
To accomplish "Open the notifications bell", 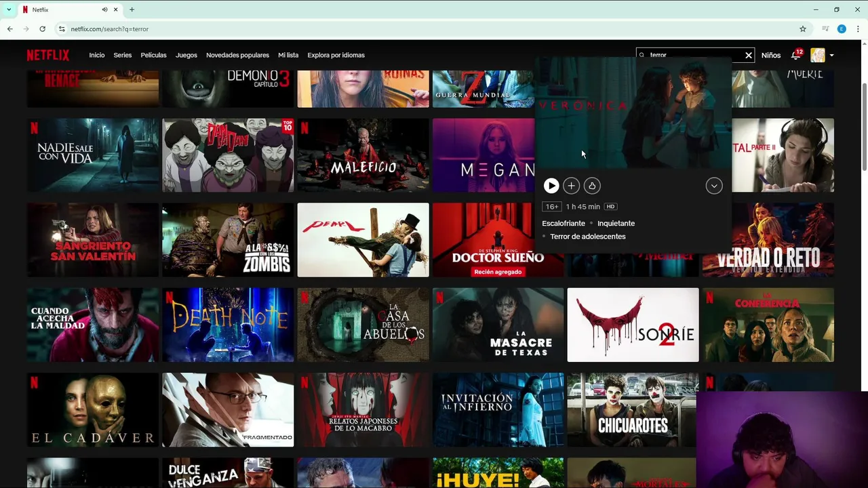I will click(x=796, y=55).
